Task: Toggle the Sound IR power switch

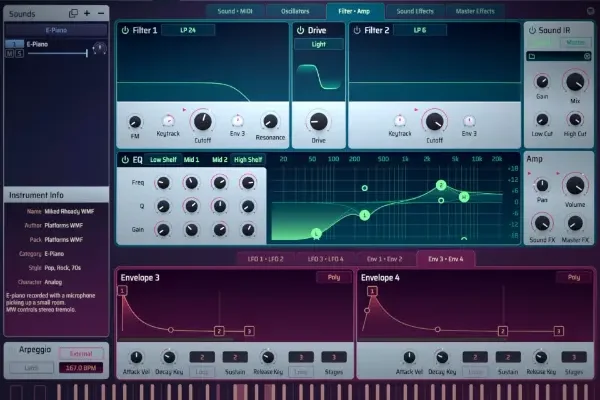Action: pos(531,30)
